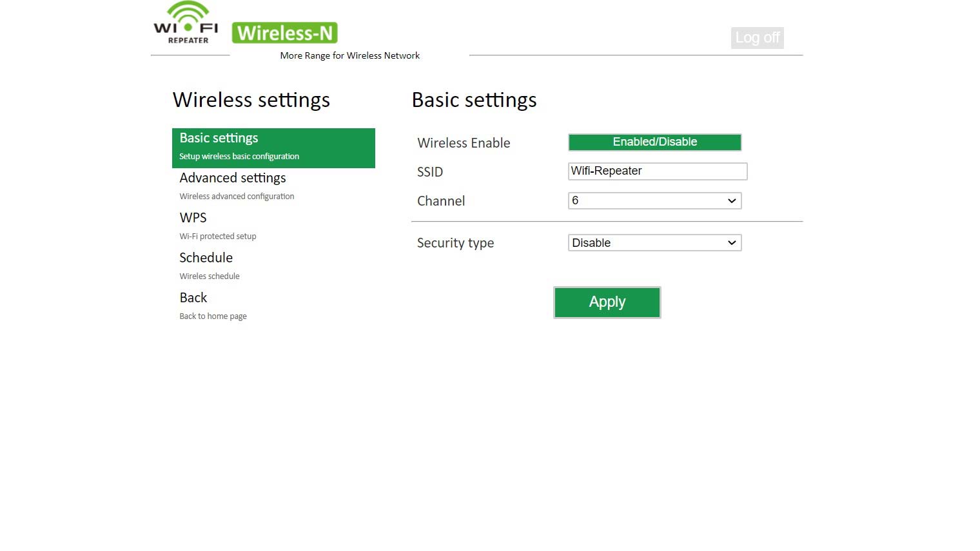Open the Channel dropdown
Screen dimensions: 980x551
[654, 200]
